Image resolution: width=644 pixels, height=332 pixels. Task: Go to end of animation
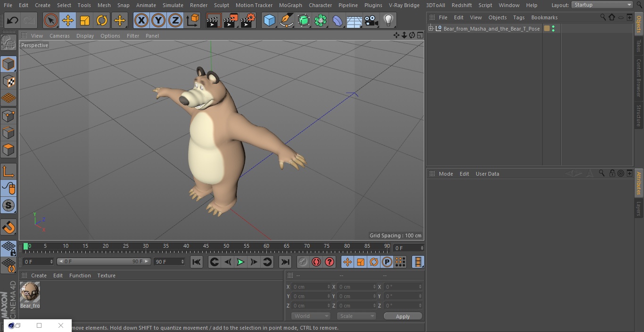tap(285, 262)
